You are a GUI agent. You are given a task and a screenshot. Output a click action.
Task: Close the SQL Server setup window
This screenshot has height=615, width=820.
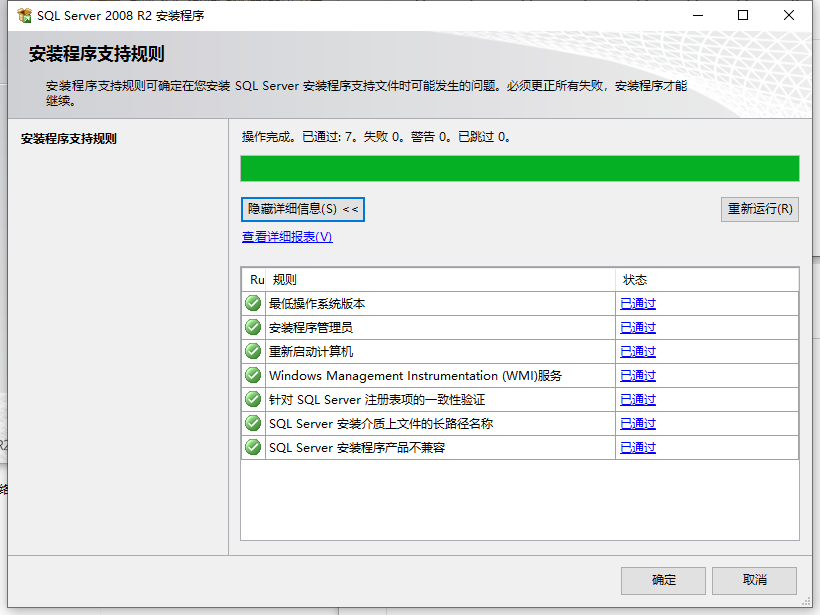click(789, 15)
